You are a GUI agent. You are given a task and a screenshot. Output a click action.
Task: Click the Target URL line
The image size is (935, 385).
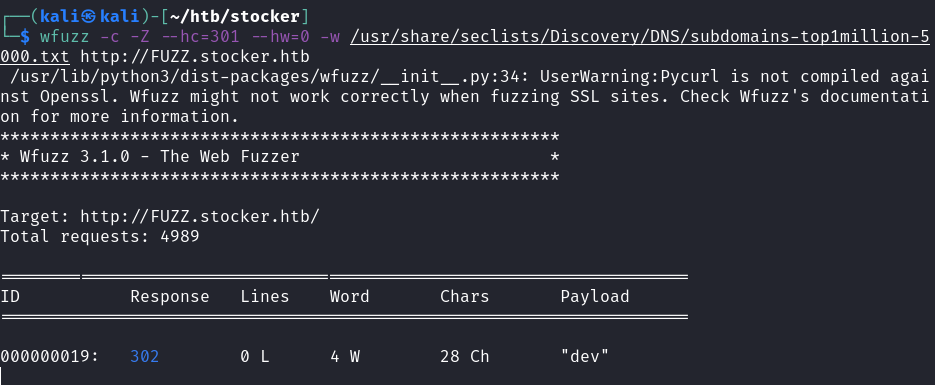click(160, 216)
